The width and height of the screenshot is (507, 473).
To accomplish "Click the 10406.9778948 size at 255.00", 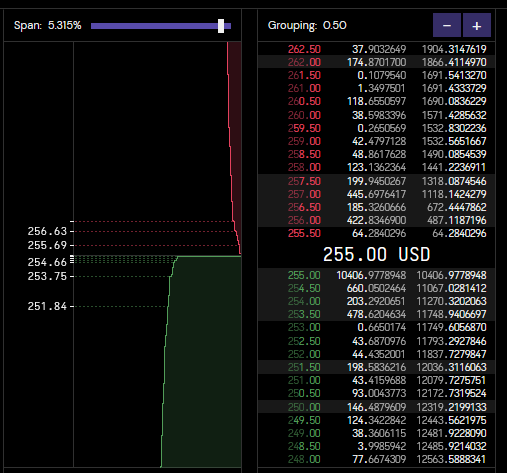I will click(x=371, y=275).
